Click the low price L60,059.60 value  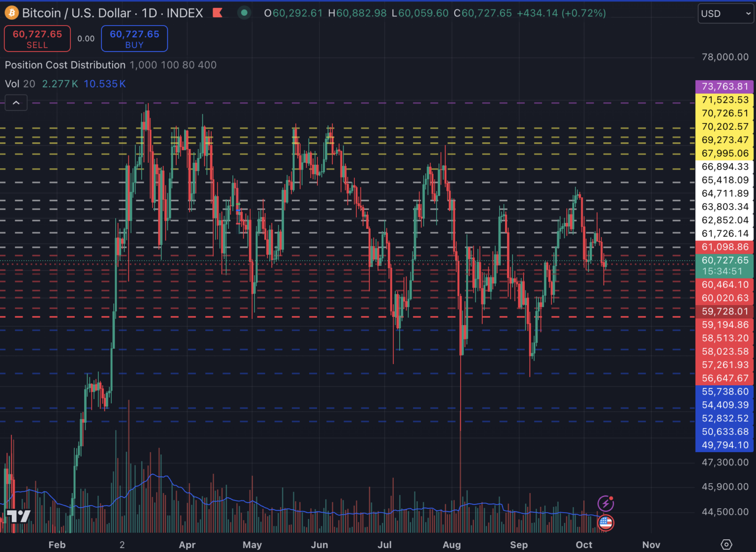point(420,13)
